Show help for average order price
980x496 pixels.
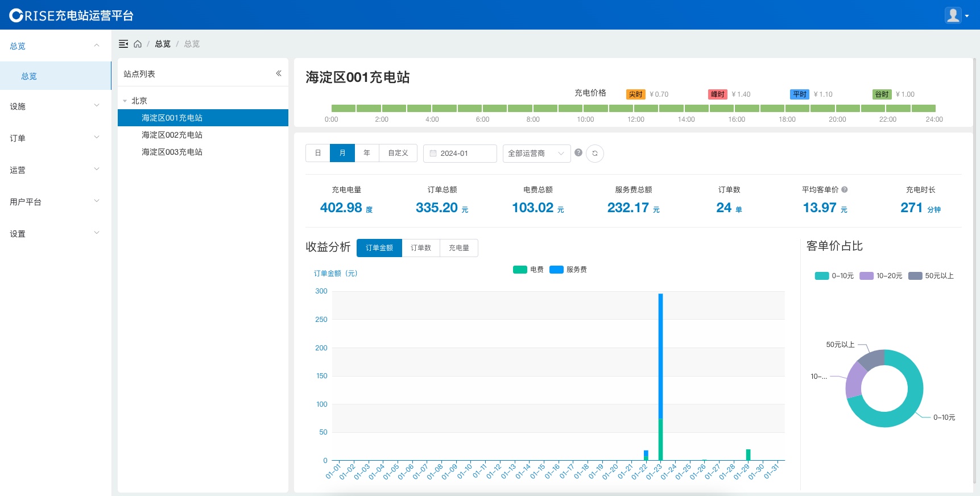[x=845, y=189]
